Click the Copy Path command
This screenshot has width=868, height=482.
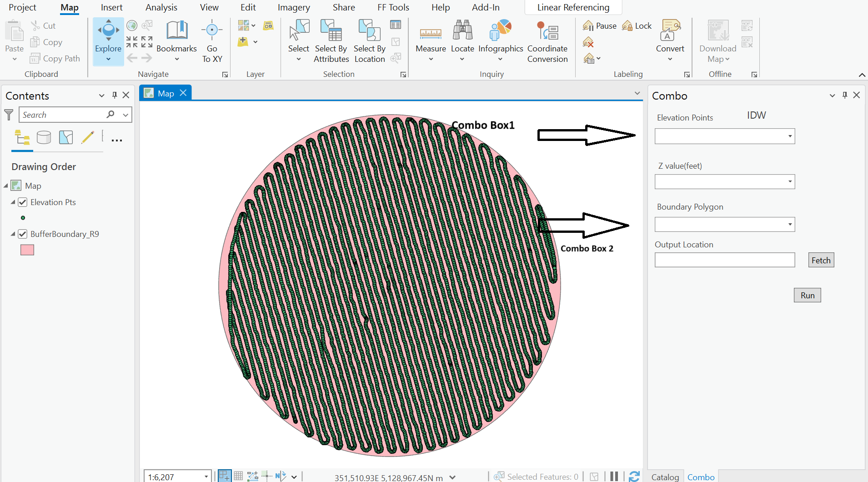pos(55,58)
